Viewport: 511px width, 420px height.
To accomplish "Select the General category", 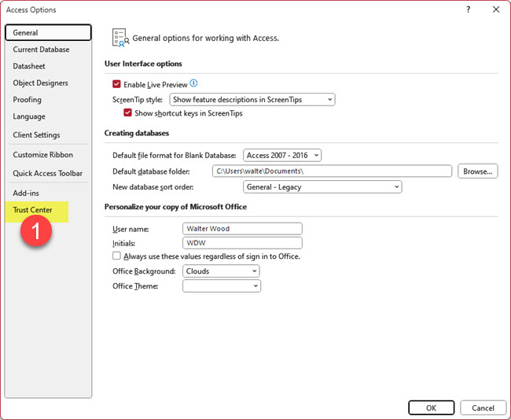I will pyautogui.click(x=48, y=32).
